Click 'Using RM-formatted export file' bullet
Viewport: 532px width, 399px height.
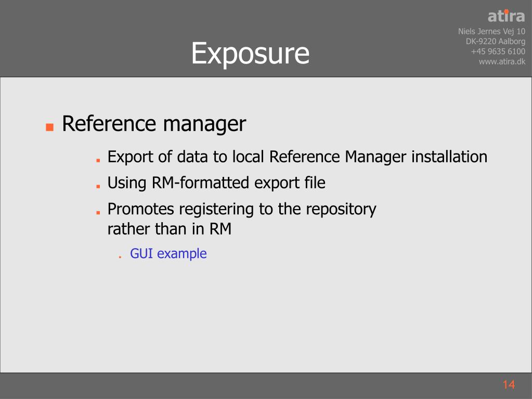click(x=216, y=183)
